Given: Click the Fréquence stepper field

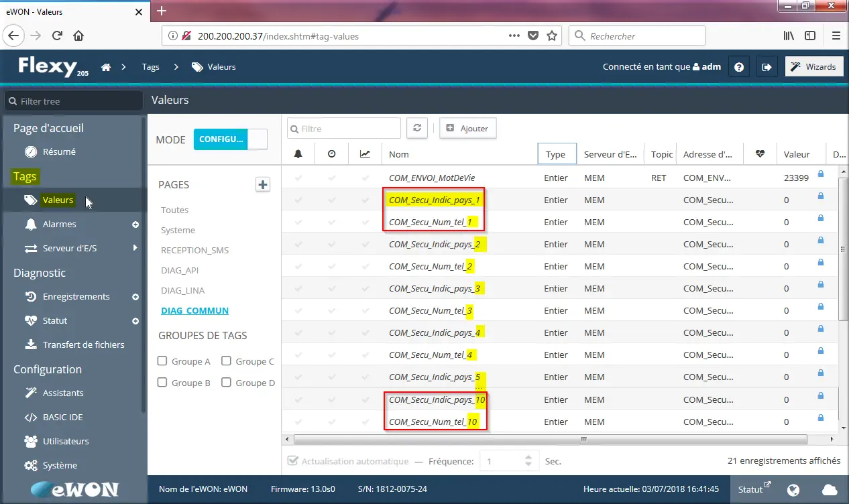Looking at the screenshot, I should tap(510, 461).
